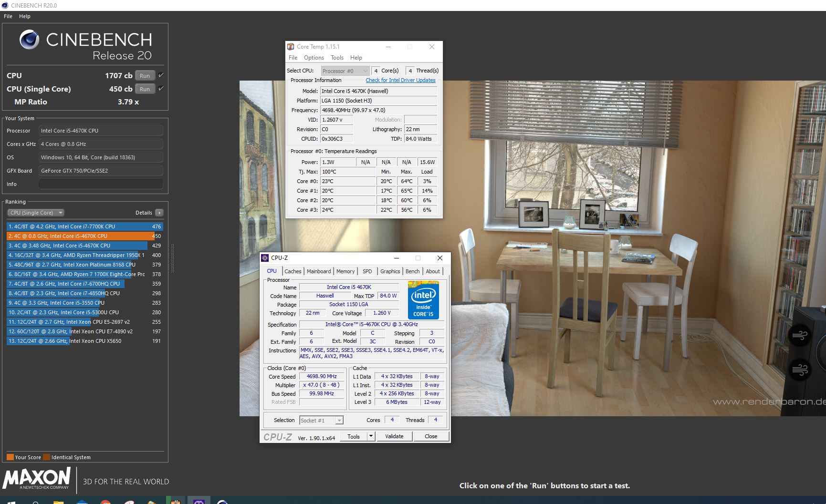Switch to the SPD tab in CPU-Z
The image size is (826, 504).
click(x=367, y=271)
